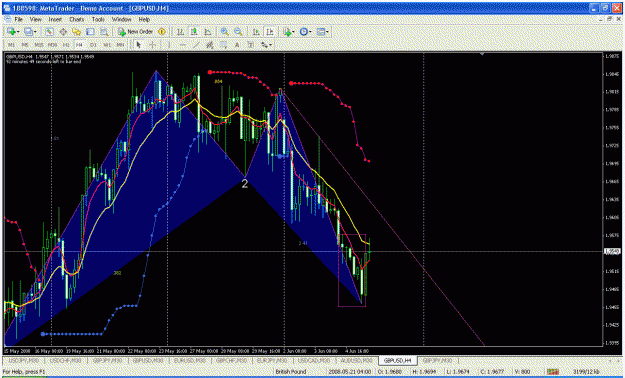This screenshot has height=378, width=625.
Task: Switch to the AUDUSD,M30 chart tab
Action: tap(355, 360)
